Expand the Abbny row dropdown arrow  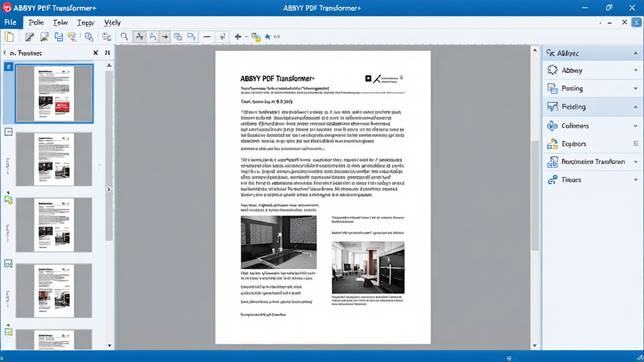pos(636,70)
